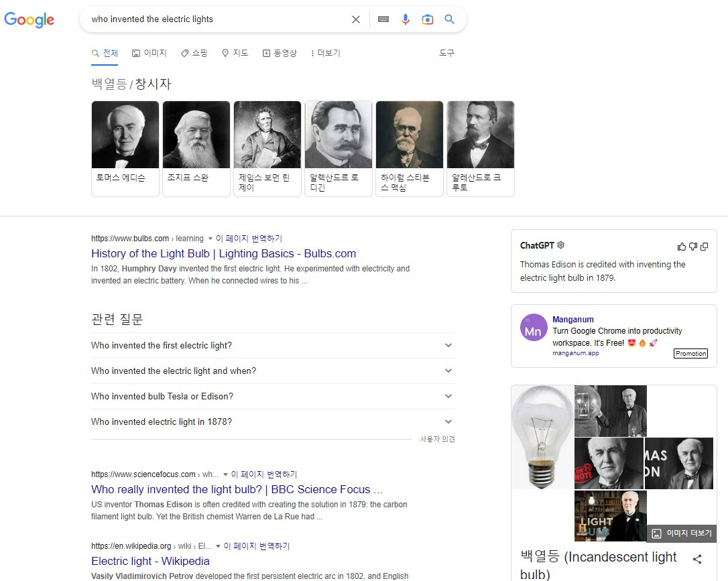Give thumbs down to the ChatGPT answer
The width and height of the screenshot is (728, 581).
(692, 247)
